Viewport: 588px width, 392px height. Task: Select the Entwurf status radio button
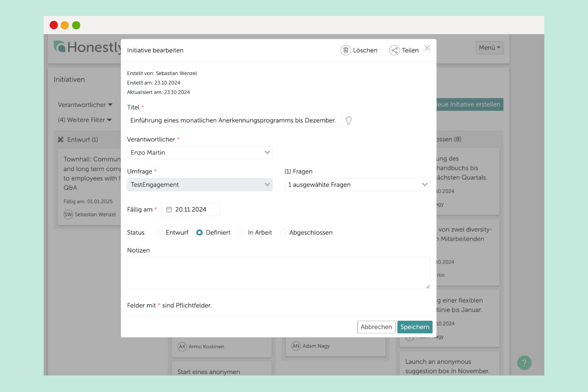point(159,233)
